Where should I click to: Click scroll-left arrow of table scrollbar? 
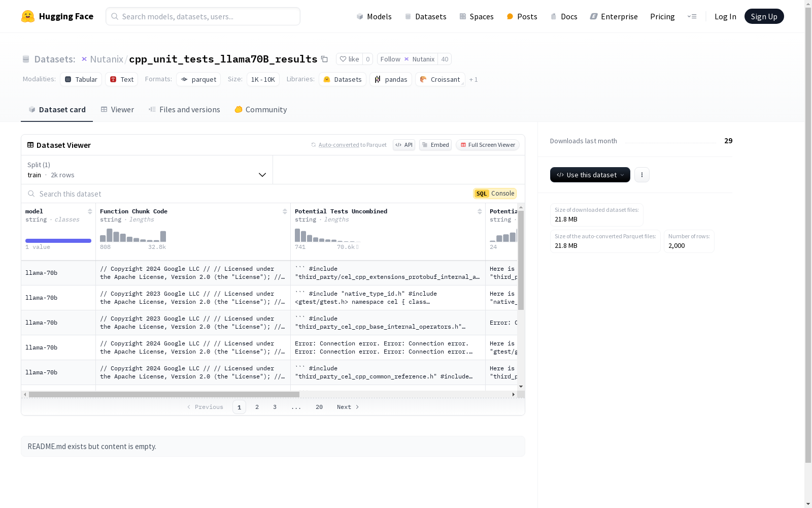click(25, 394)
